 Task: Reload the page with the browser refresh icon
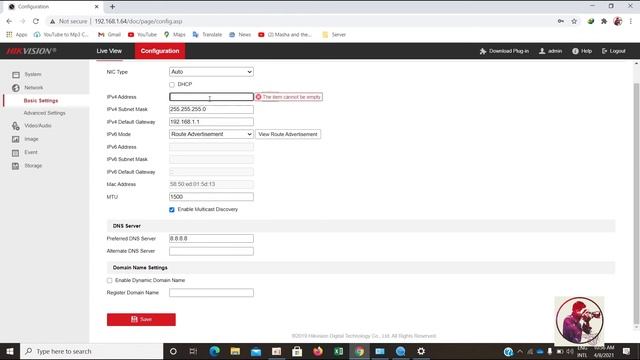[36, 21]
